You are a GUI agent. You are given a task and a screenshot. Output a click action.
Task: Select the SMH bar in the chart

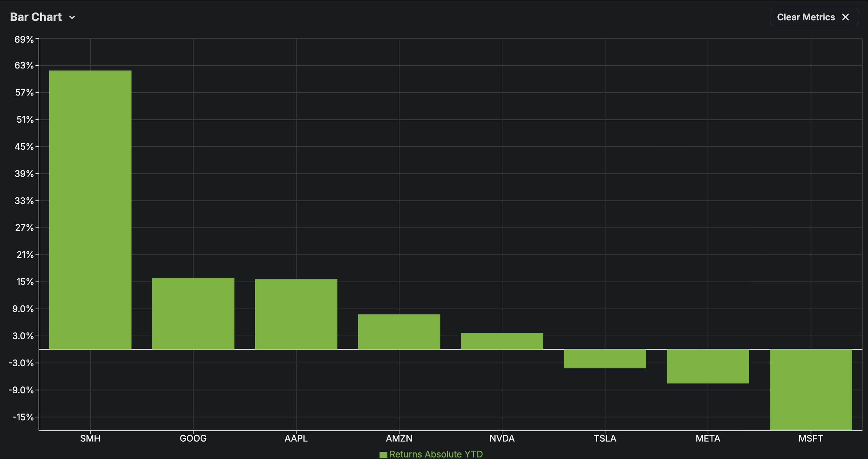pyautogui.click(x=90, y=210)
